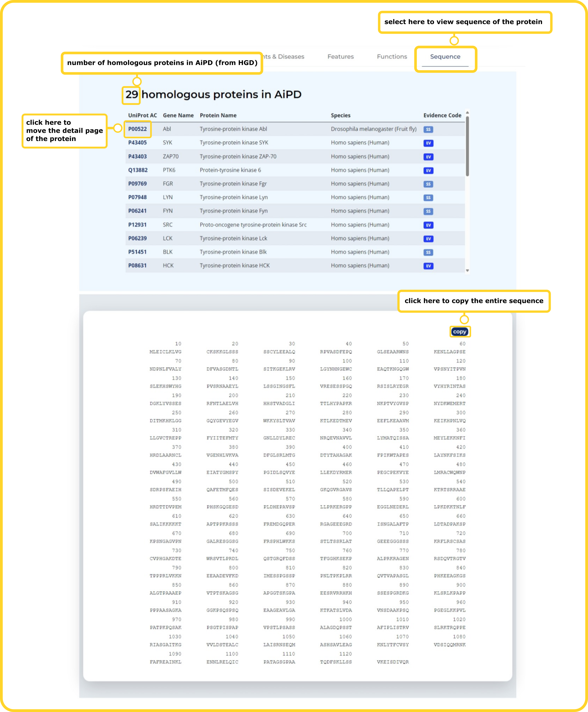Click 'Tyrosine-protein kinase ZAP-70' protein name
This screenshot has height=712, width=588.
tap(238, 156)
